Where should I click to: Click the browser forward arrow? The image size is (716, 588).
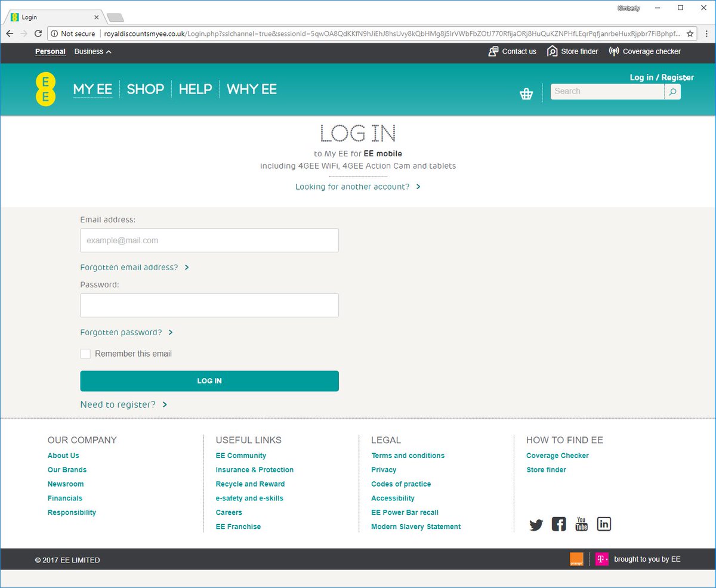pos(24,34)
